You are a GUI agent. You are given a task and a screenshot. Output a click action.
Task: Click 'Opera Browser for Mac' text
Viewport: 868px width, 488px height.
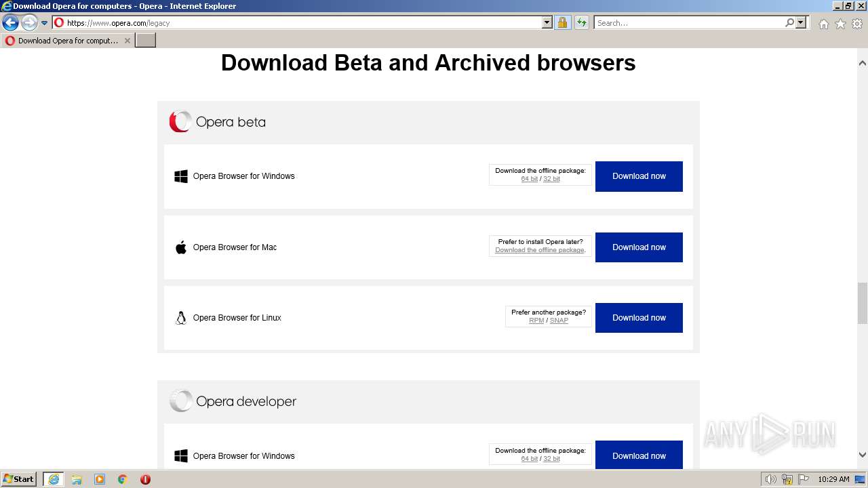235,247
